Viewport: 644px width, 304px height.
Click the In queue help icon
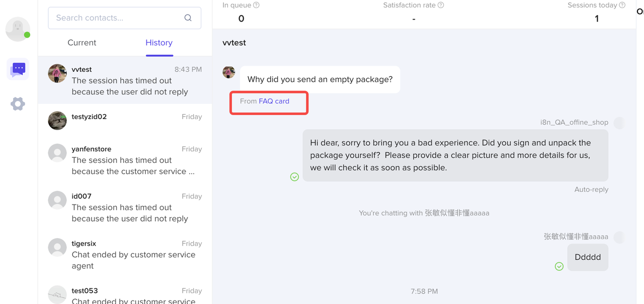tap(256, 5)
